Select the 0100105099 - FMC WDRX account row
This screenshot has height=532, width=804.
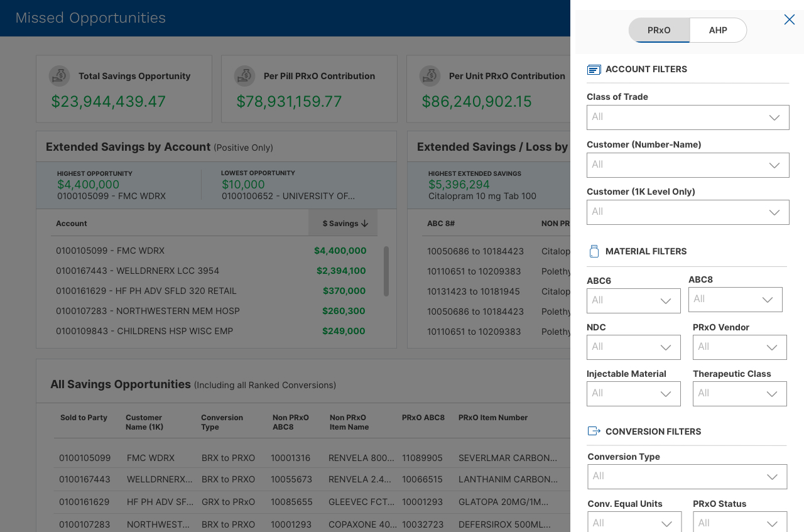pos(110,251)
